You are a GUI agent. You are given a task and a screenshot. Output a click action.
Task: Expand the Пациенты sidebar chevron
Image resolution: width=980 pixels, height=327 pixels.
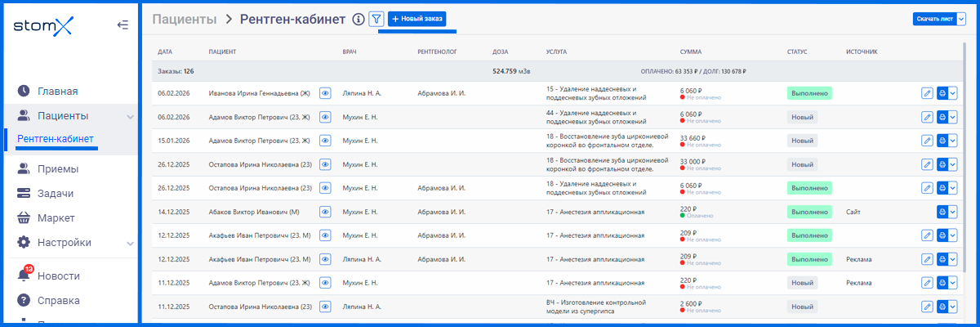(x=130, y=116)
